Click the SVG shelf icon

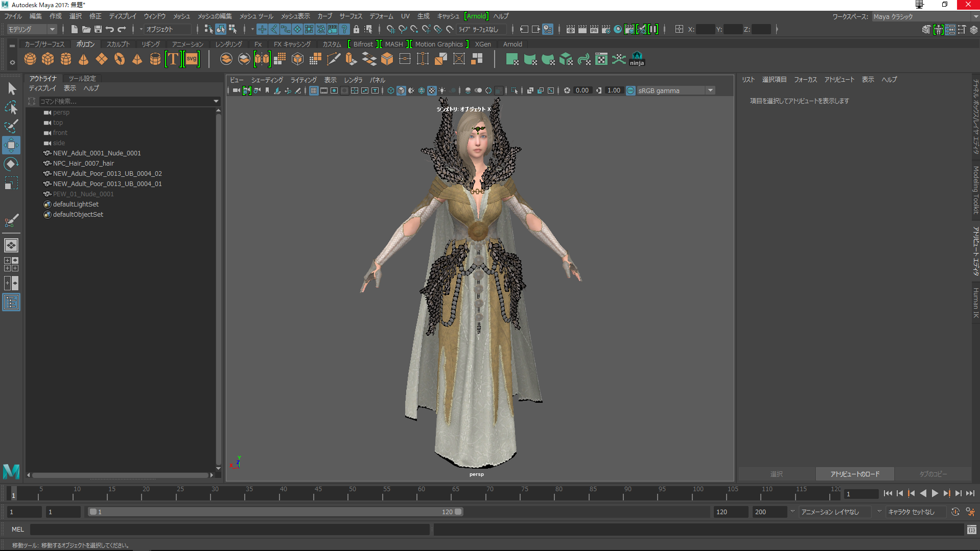[x=192, y=59]
